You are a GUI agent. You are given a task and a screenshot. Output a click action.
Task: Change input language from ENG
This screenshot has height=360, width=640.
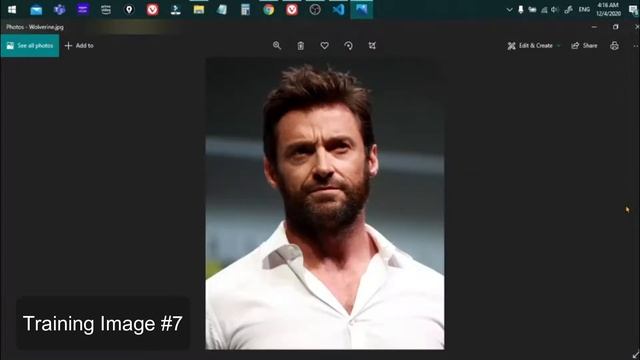pos(584,9)
